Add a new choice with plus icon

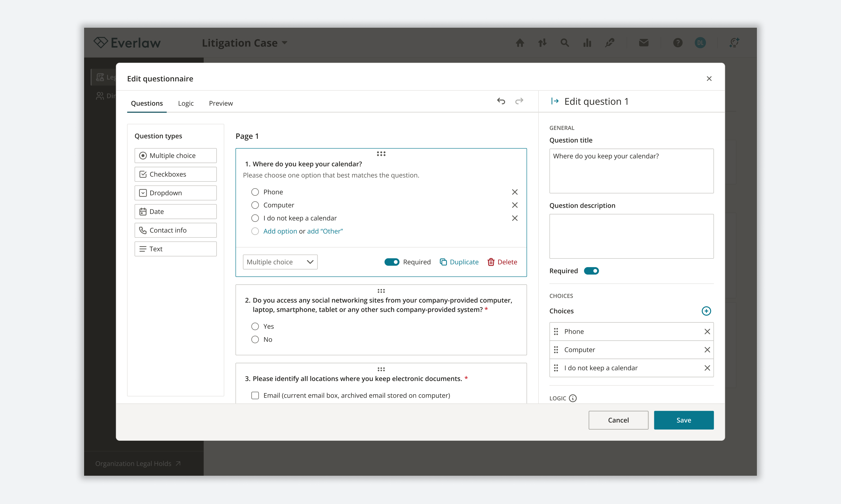point(706,311)
